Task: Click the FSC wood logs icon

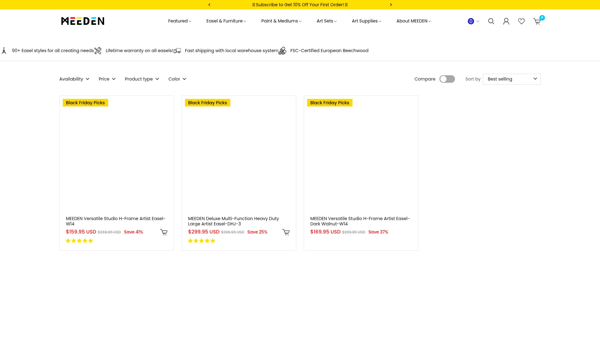Action: 282,51
